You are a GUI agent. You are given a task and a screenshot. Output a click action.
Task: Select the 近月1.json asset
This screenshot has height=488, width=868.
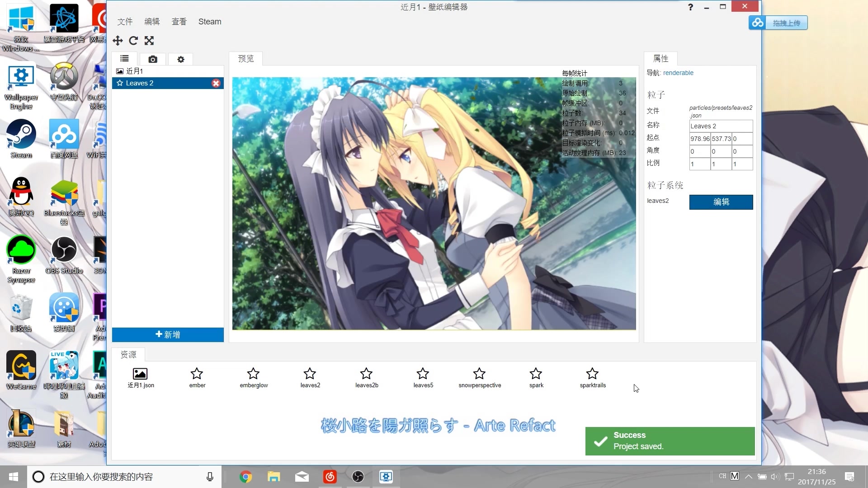point(141,378)
